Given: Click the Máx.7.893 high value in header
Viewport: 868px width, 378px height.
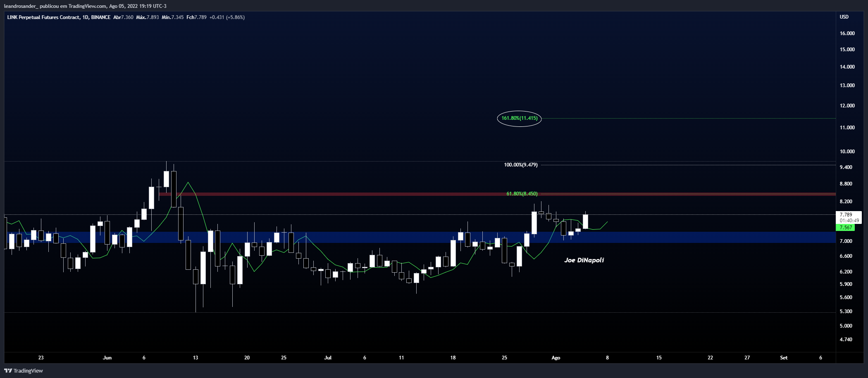Looking at the screenshot, I should [148, 17].
